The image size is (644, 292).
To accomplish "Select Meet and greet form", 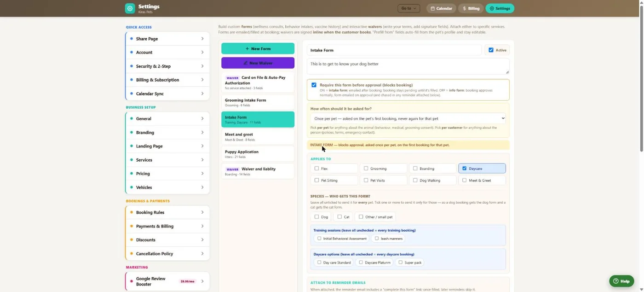I will [x=258, y=137].
